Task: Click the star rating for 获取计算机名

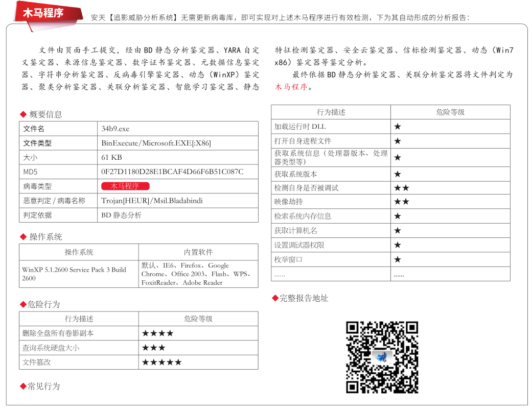Action: pos(398,230)
